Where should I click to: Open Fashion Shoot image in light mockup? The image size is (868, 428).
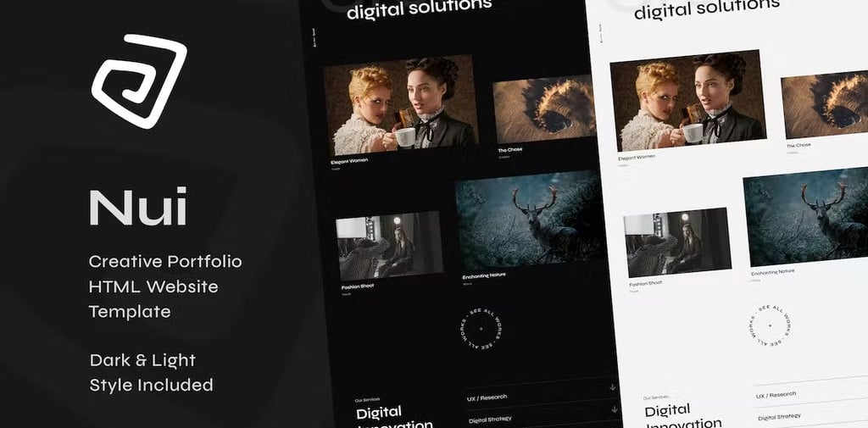tap(677, 242)
